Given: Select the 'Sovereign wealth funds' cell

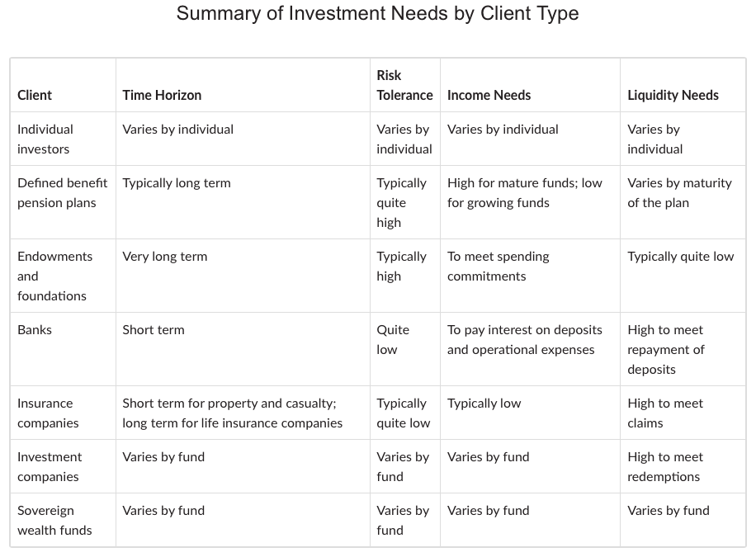Looking at the screenshot, I should tap(54, 520).
